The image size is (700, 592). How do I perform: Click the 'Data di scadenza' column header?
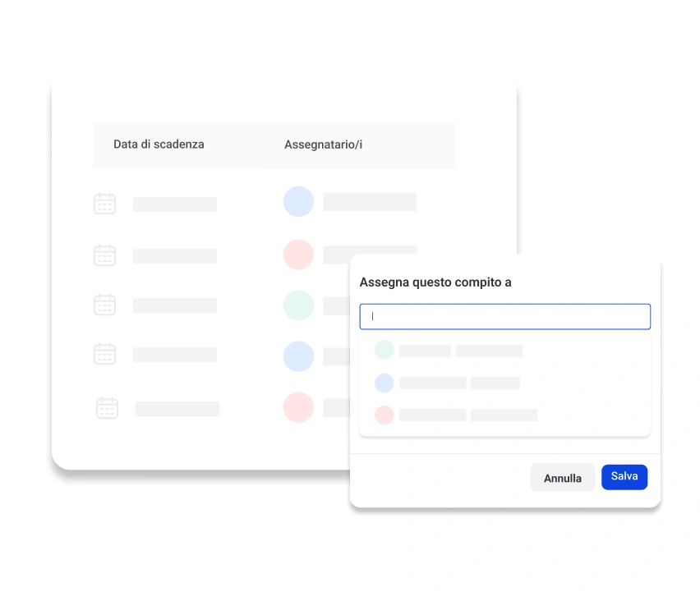click(159, 145)
